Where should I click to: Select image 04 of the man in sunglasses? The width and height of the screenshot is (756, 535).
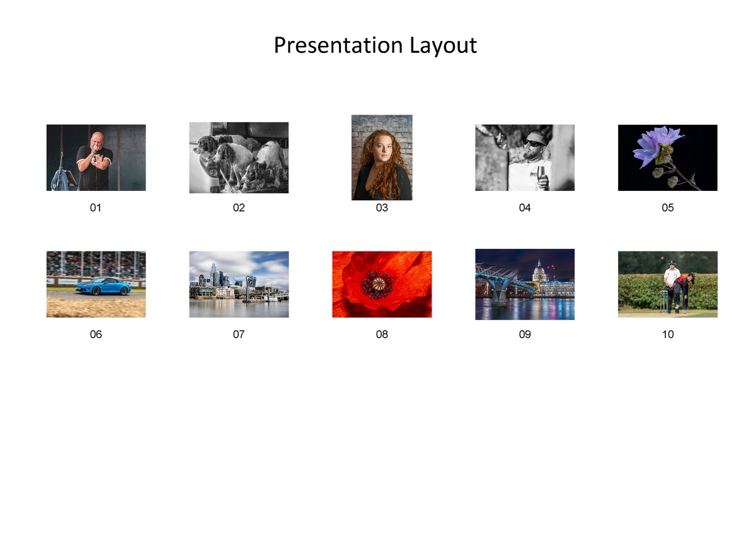pos(525,158)
